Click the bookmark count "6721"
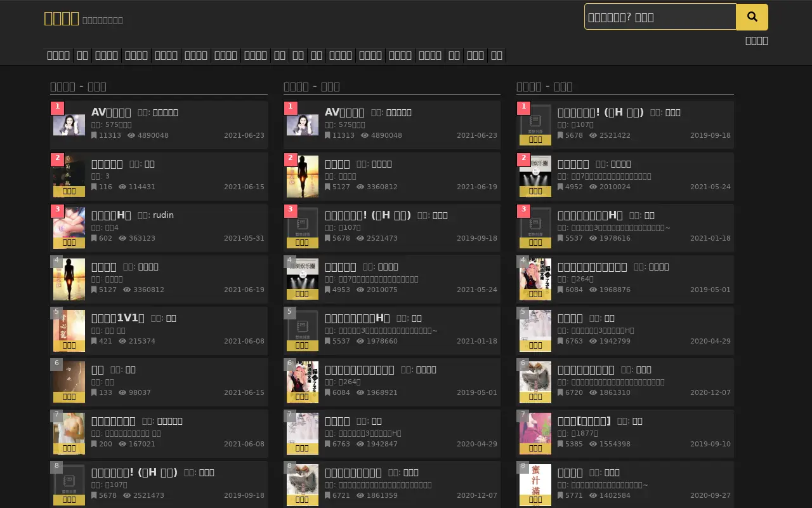812x508 pixels. 341,496
